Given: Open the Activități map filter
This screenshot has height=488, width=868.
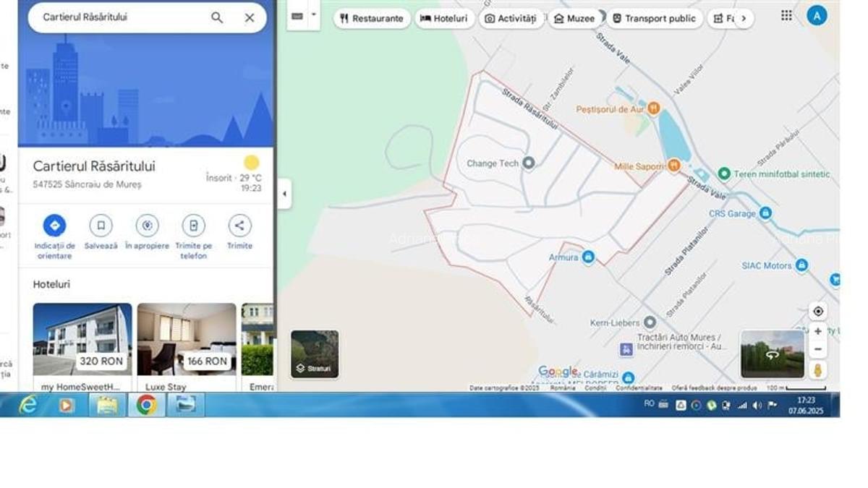Looking at the screenshot, I should click(x=511, y=18).
